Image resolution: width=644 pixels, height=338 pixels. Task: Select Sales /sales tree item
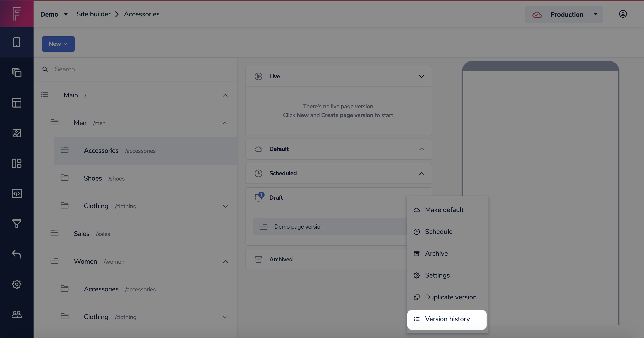[x=140, y=234]
